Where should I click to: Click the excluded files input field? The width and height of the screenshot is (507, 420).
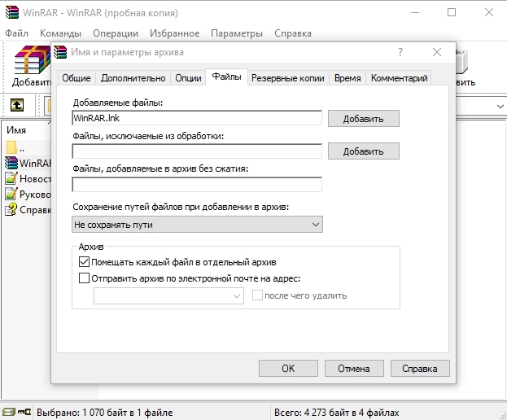click(x=197, y=151)
